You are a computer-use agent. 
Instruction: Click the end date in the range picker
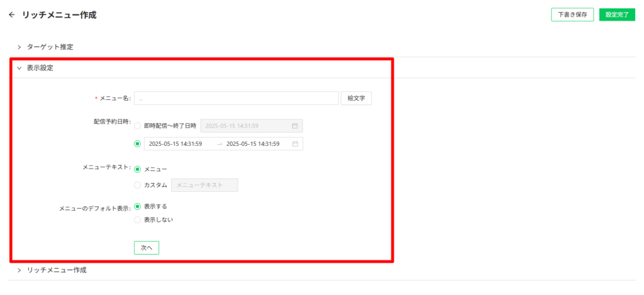point(253,144)
